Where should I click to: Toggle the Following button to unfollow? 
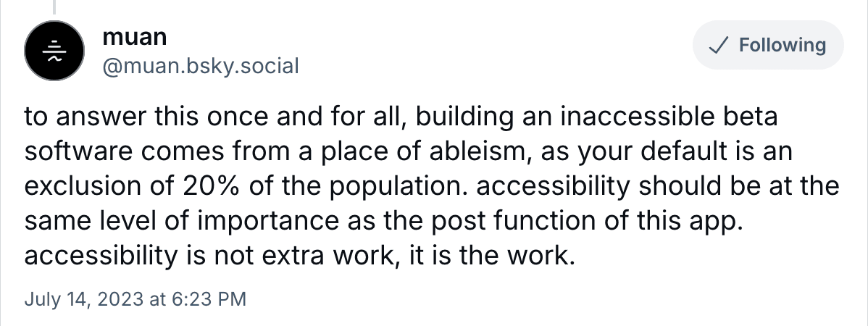[768, 46]
